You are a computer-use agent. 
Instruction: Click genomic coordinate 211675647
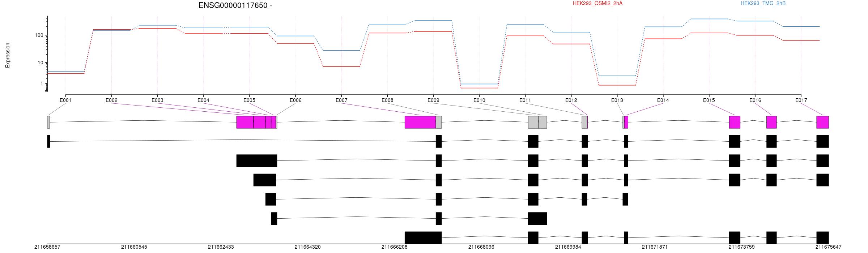(x=829, y=247)
